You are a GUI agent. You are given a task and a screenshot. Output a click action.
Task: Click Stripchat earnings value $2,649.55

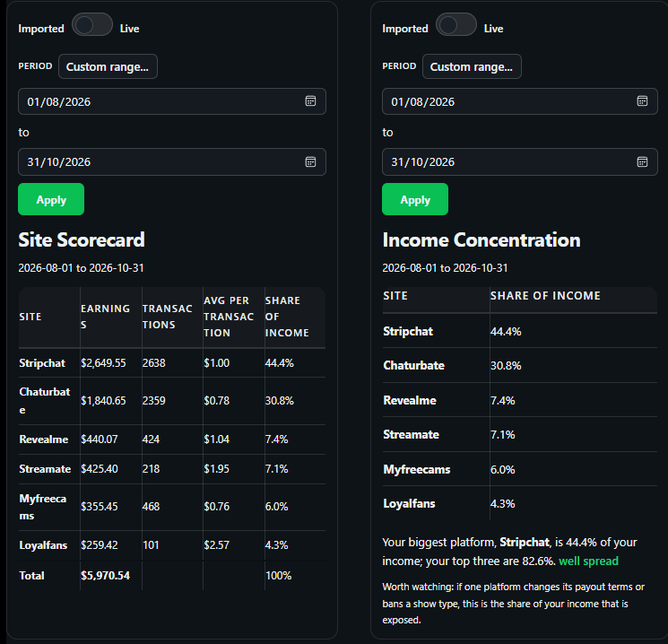103,363
